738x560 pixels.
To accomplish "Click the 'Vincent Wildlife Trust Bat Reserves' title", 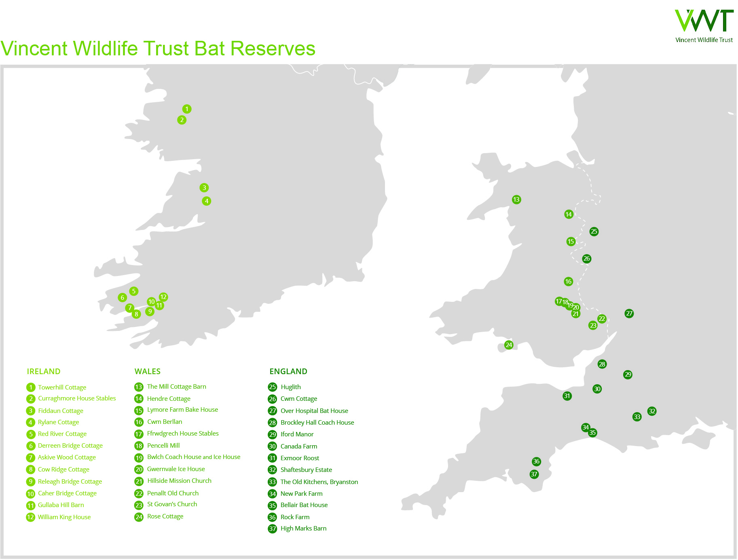I will [158, 48].
